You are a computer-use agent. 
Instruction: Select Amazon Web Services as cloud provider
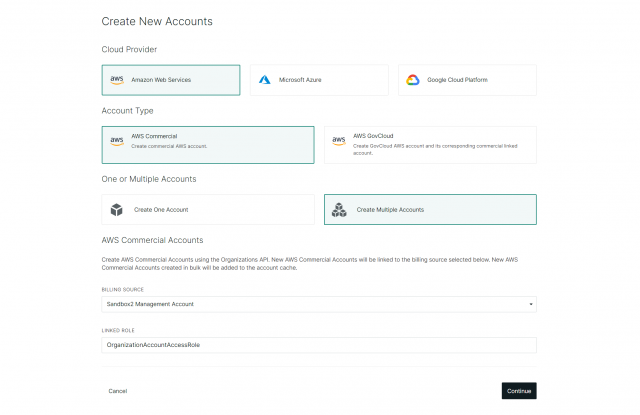tap(171, 80)
